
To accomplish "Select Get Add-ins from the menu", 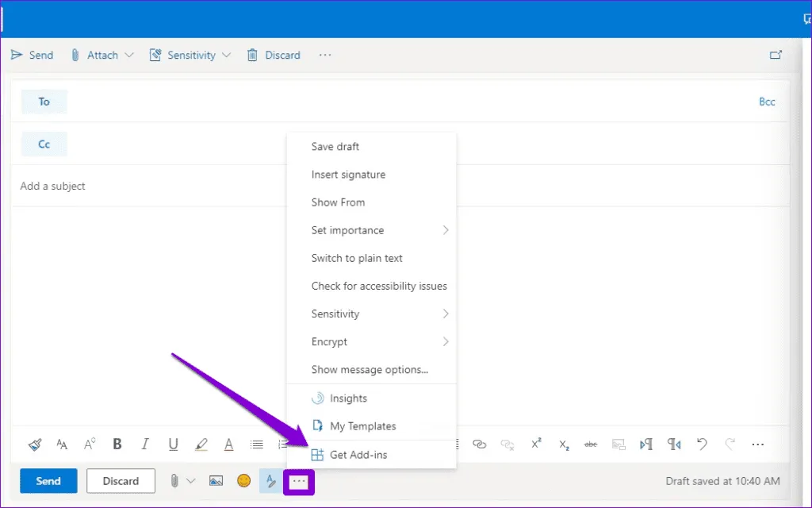I will 358,455.
